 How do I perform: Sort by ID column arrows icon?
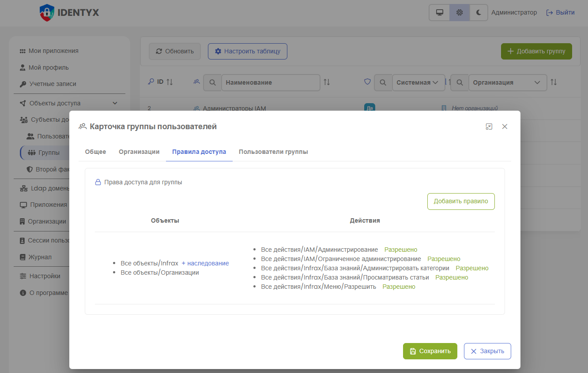coord(170,82)
